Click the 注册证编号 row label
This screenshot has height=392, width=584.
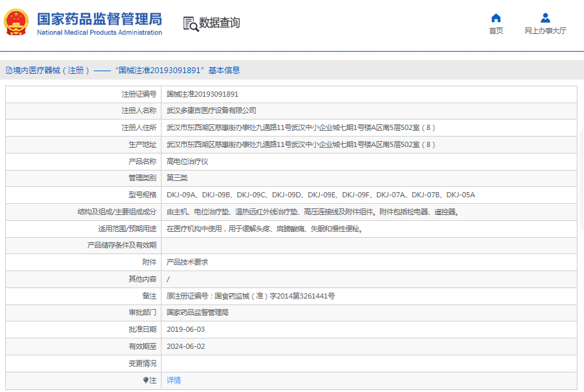click(x=139, y=94)
